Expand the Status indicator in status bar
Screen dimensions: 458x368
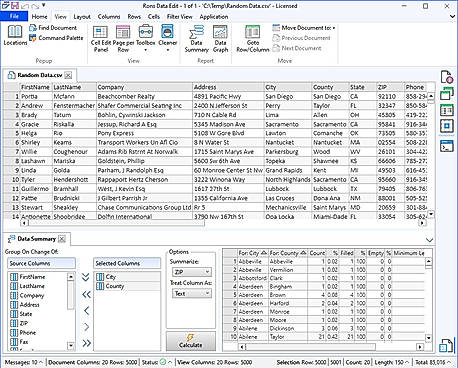(157, 362)
